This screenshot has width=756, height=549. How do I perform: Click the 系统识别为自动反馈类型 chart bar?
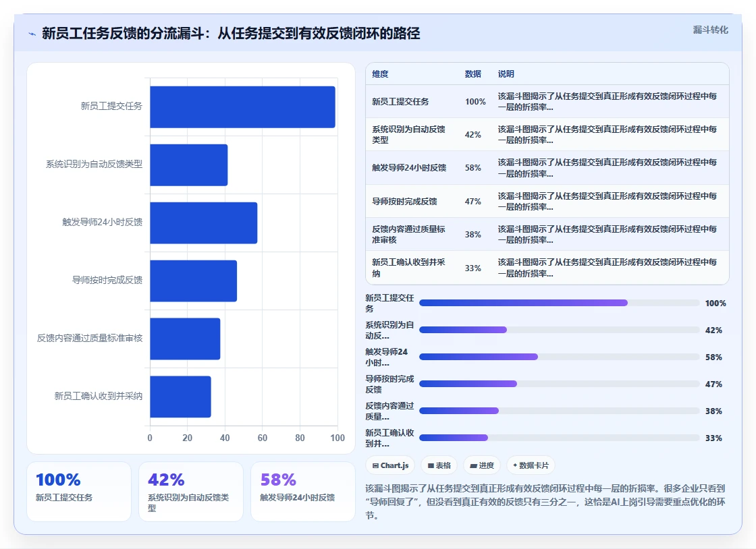point(188,165)
